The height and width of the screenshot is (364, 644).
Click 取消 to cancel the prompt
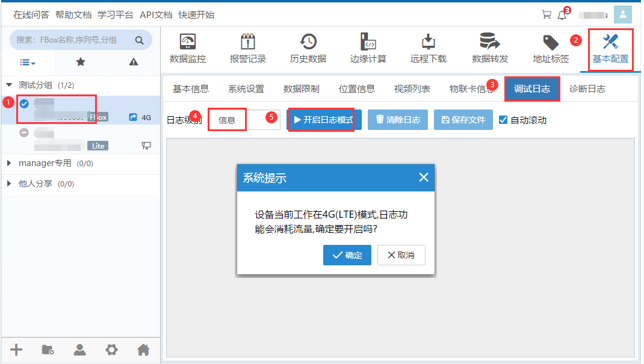pyautogui.click(x=401, y=255)
